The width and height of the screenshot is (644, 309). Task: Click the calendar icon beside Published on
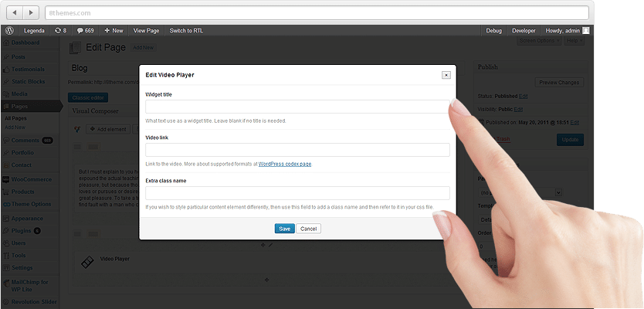point(481,122)
